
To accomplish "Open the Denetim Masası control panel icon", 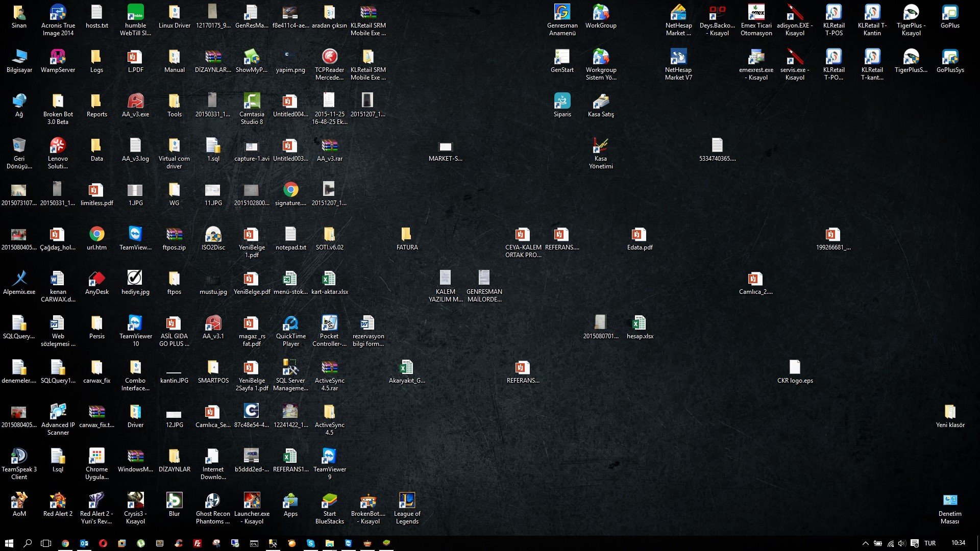I will click(x=950, y=508).
